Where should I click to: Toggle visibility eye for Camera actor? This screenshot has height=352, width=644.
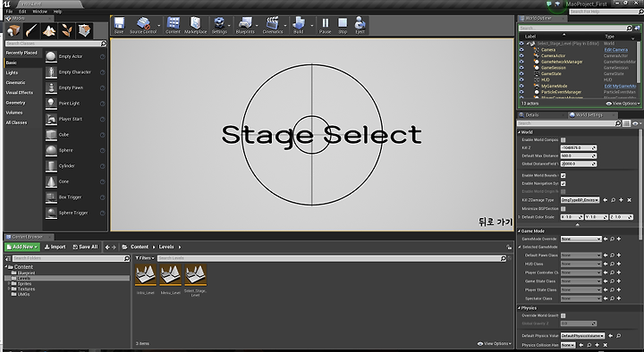(x=521, y=50)
